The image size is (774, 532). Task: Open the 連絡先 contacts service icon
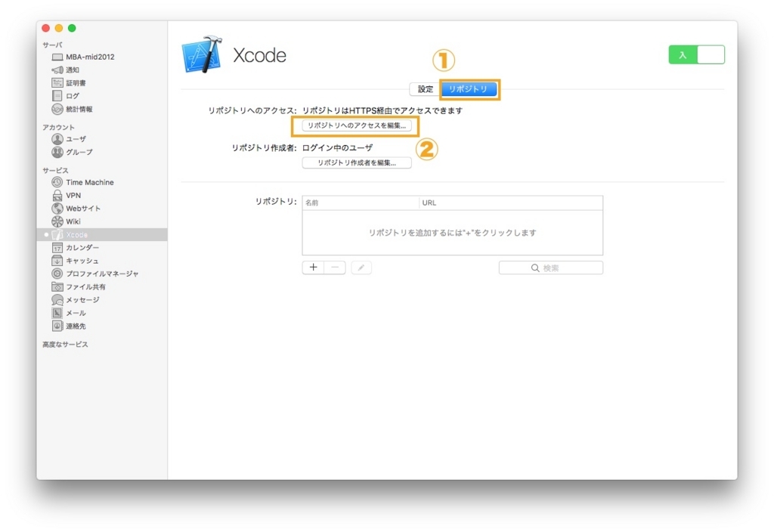57,326
